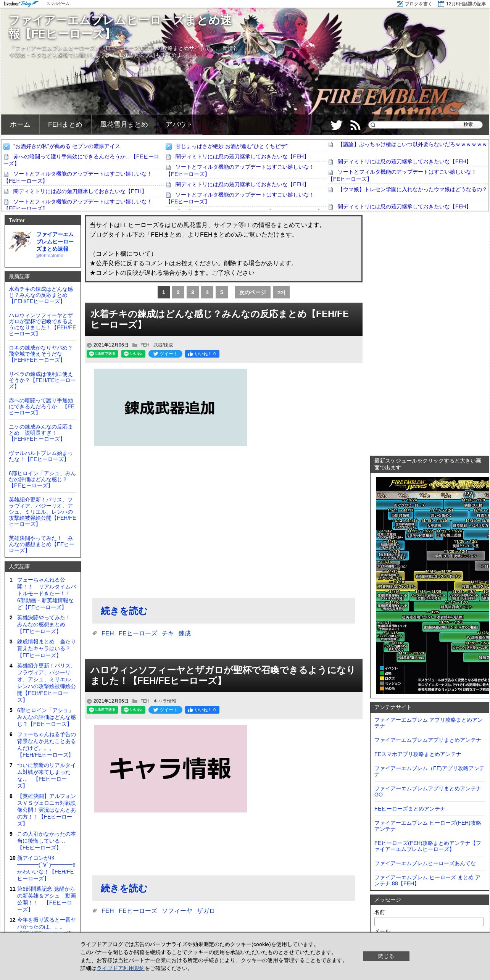This screenshot has height=980, width=490.
Task: Open FEヒーローズまとめアンテナ link
Action: [x=409, y=809]
